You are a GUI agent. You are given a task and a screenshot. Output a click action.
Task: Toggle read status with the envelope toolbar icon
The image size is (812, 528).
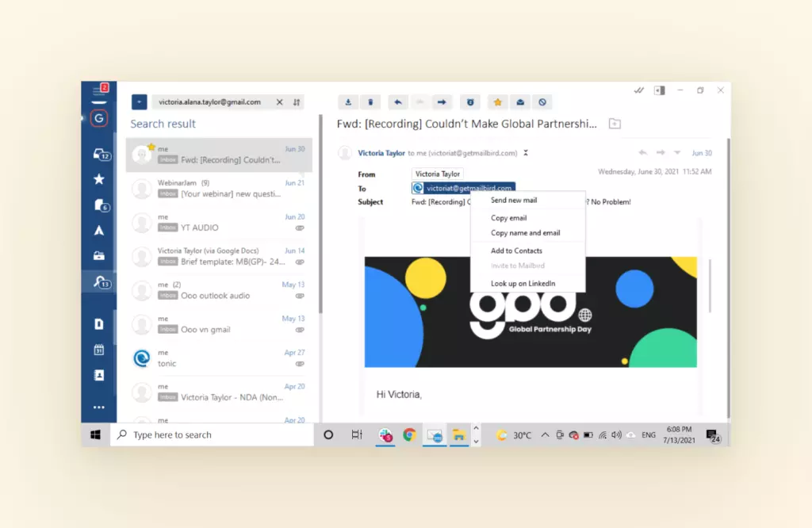519,101
